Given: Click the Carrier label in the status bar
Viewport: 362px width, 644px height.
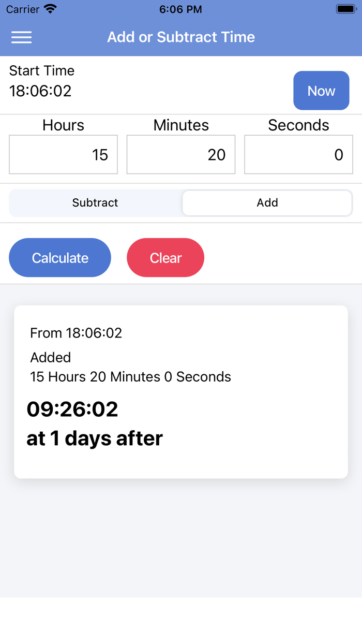Looking at the screenshot, I should (x=21, y=9).
